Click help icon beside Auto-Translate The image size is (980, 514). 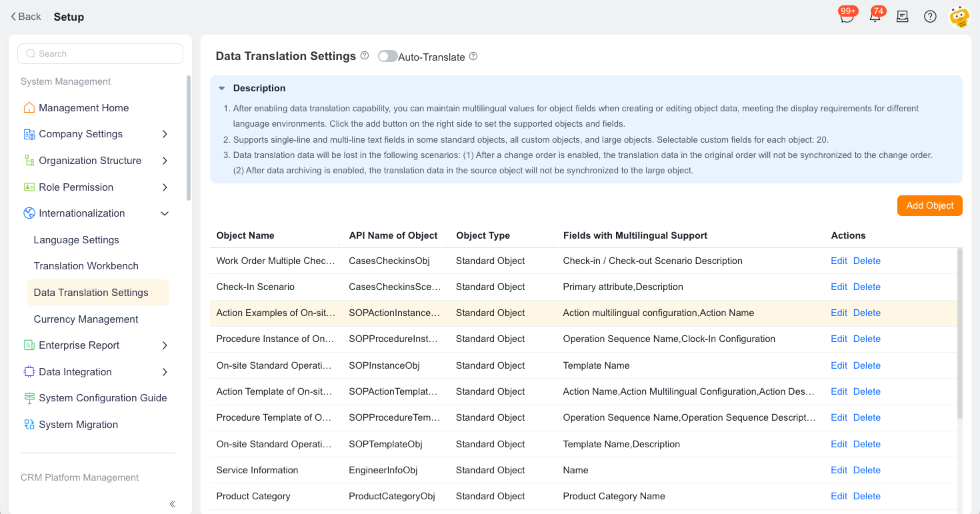[473, 57]
